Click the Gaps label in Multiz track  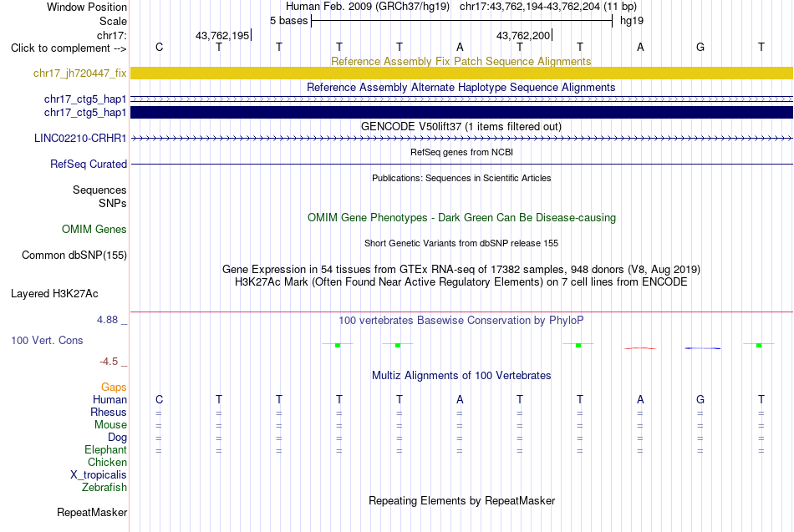[x=114, y=388]
